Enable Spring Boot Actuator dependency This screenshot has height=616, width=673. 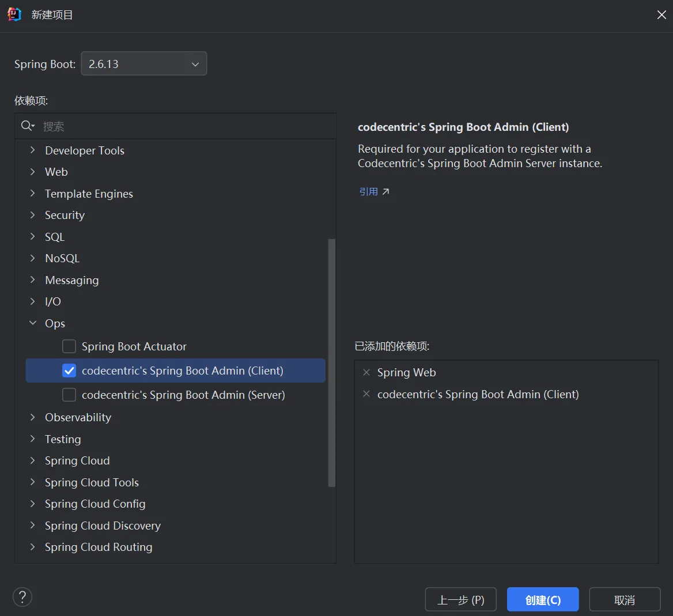coord(69,346)
